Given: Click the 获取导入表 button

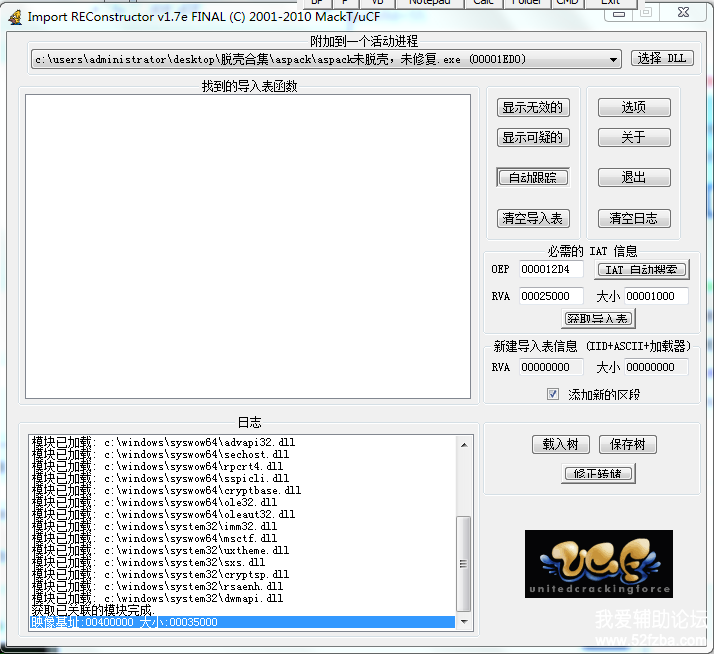Looking at the screenshot, I should coord(599,319).
